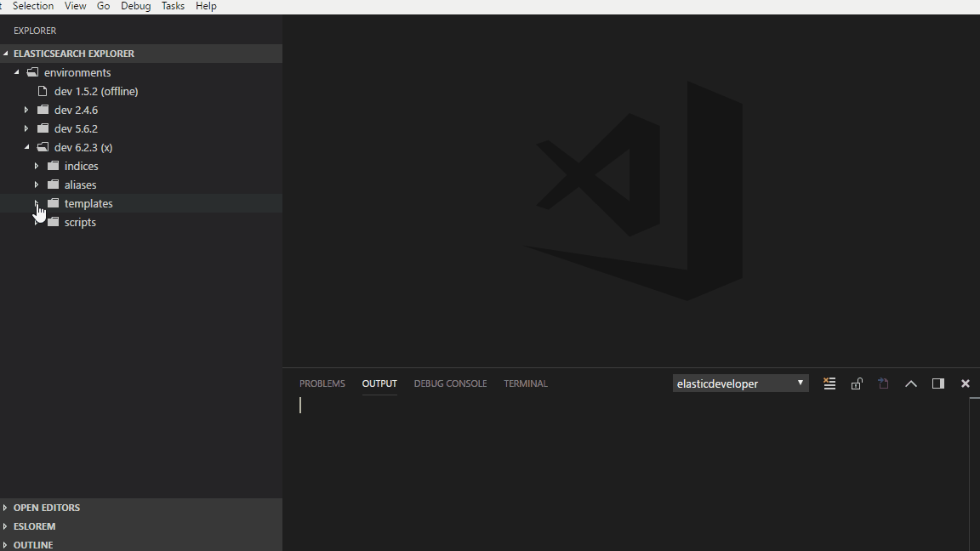Image resolution: width=980 pixels, height=551 pixels.
Task: Select the templates tree label
Action: (88, 204)
